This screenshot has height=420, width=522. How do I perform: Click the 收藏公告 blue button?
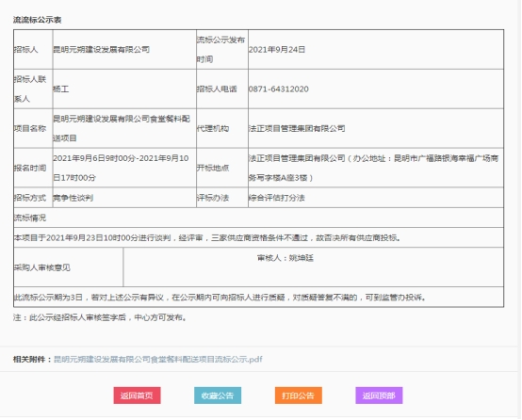pyautogui.click(x=218, y=396)
